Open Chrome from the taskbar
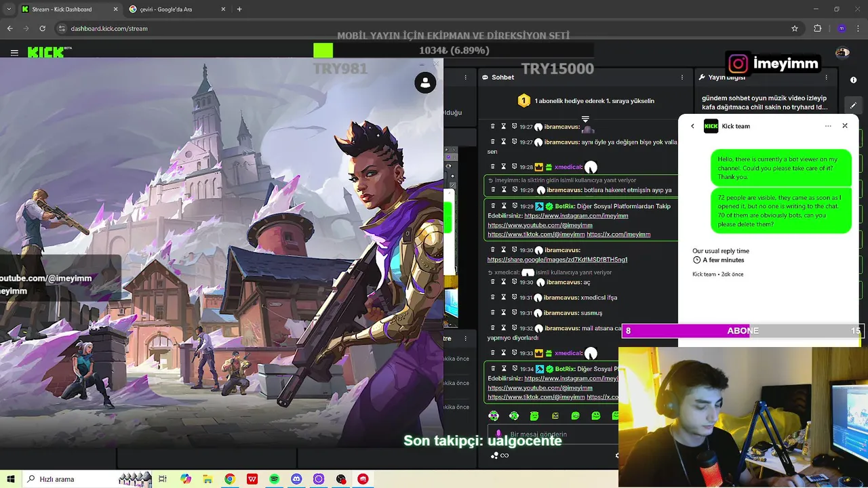The image size is (868, 488). click(230, 479)
